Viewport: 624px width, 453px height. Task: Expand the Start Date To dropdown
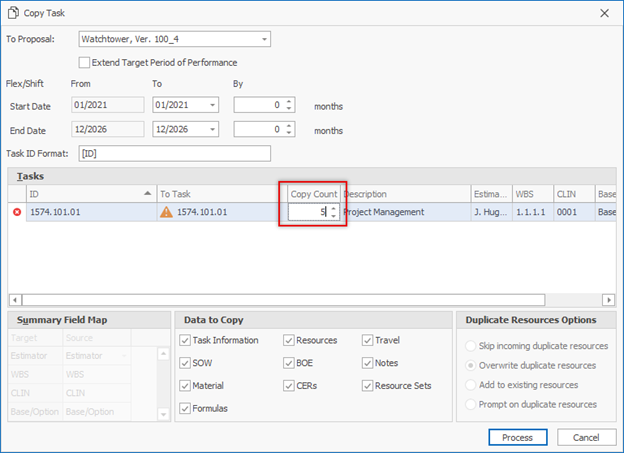212,104
